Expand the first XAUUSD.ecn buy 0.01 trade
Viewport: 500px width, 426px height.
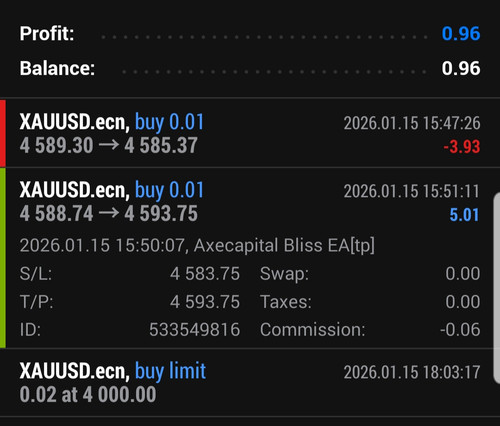(250, 133)
